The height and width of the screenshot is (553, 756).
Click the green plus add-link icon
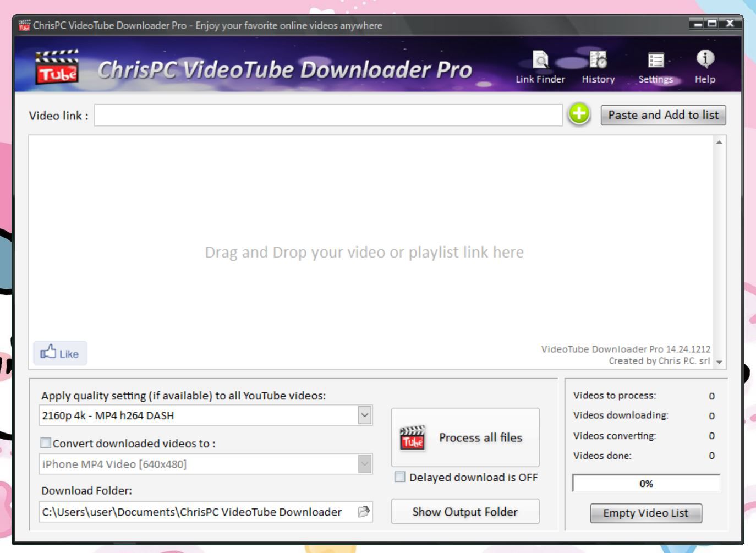click(x=579, y=114)
